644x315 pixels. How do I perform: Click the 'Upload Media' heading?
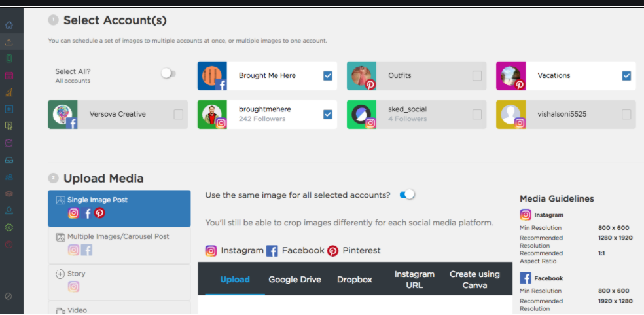(x=103, y=179)
